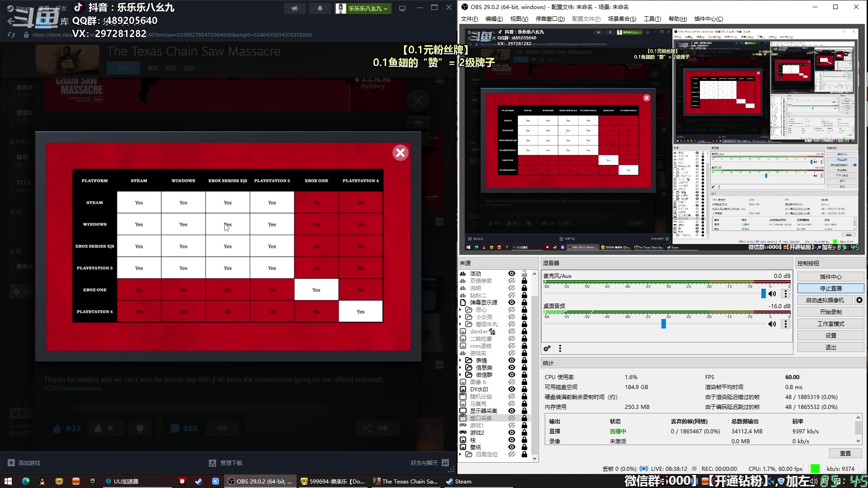This screenshot has height=488, width=868.
Task: Open 管理下载 in Steam footer
Action: tap(226, 463)
